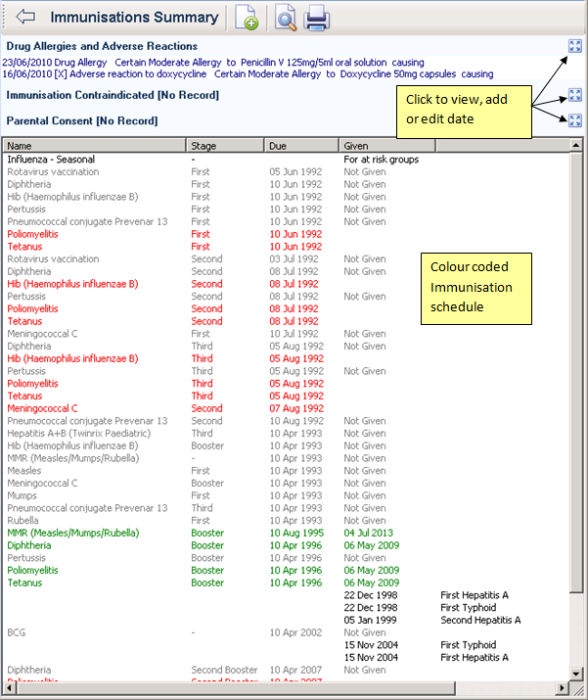The height and width of the screenshot is (700, 588).
Task: Expand Immunisation Contraindicated section
Action: point(574,95)
